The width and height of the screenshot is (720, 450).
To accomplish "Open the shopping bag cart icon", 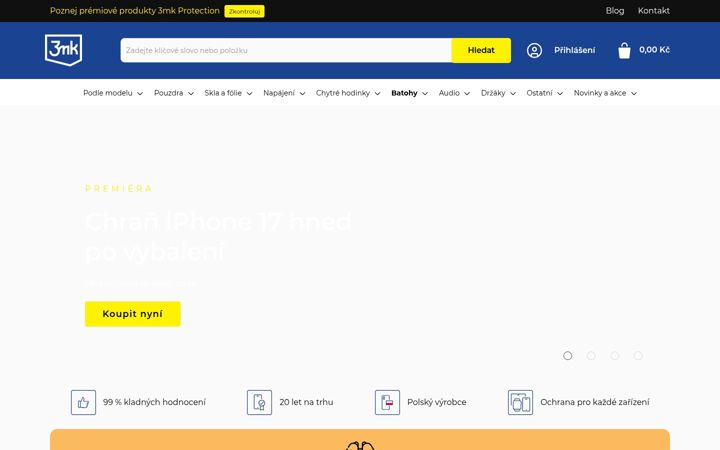I will click(624, 51).
